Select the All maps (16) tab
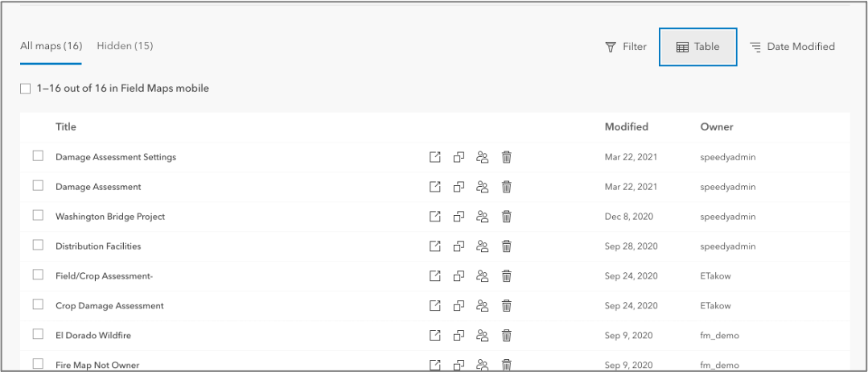 [51, 46]
